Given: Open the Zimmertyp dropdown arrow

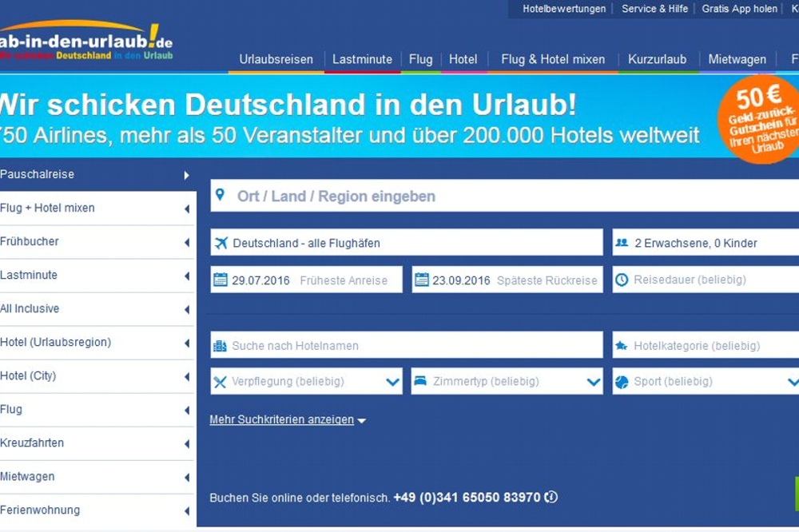Looking at the screenshot, I should [x=594, y=381].
